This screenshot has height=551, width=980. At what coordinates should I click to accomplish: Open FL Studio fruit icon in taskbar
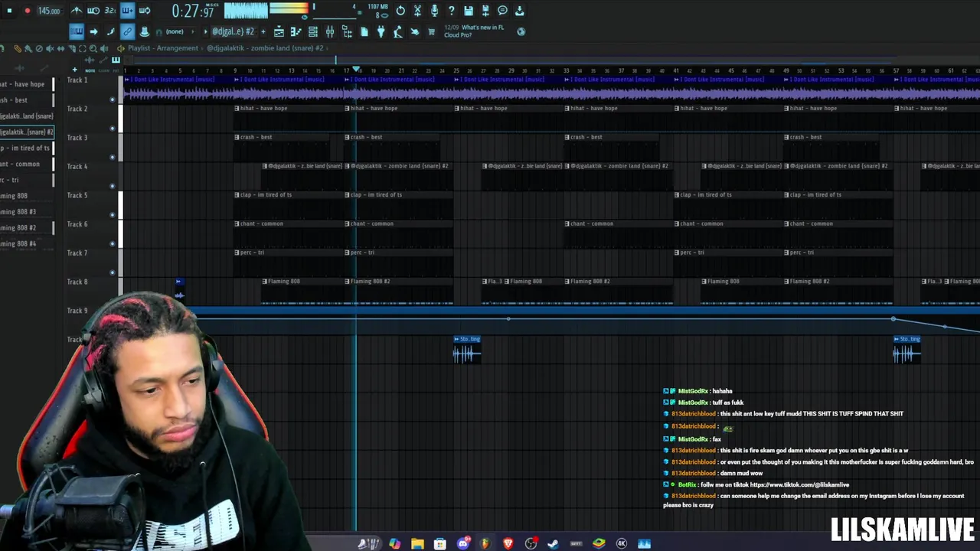coord(485,543)
